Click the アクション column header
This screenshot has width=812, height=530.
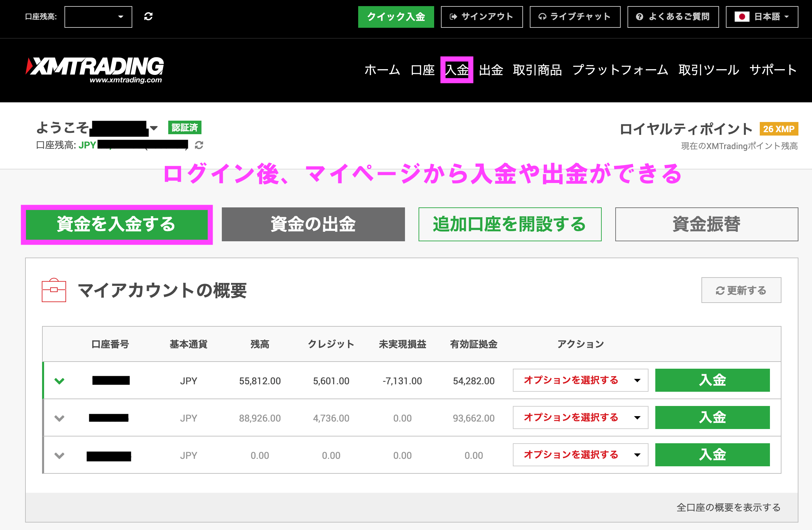click(581, 344)
